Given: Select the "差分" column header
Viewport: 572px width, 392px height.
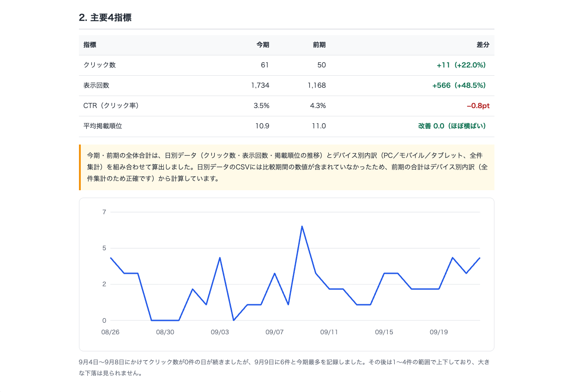Looking at the screenshot, I should 483,45.
